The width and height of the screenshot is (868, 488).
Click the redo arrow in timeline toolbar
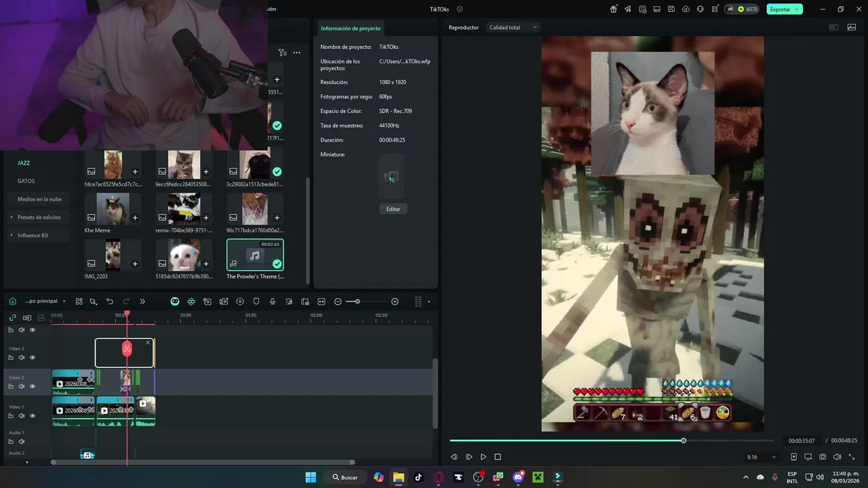[126, 301]
